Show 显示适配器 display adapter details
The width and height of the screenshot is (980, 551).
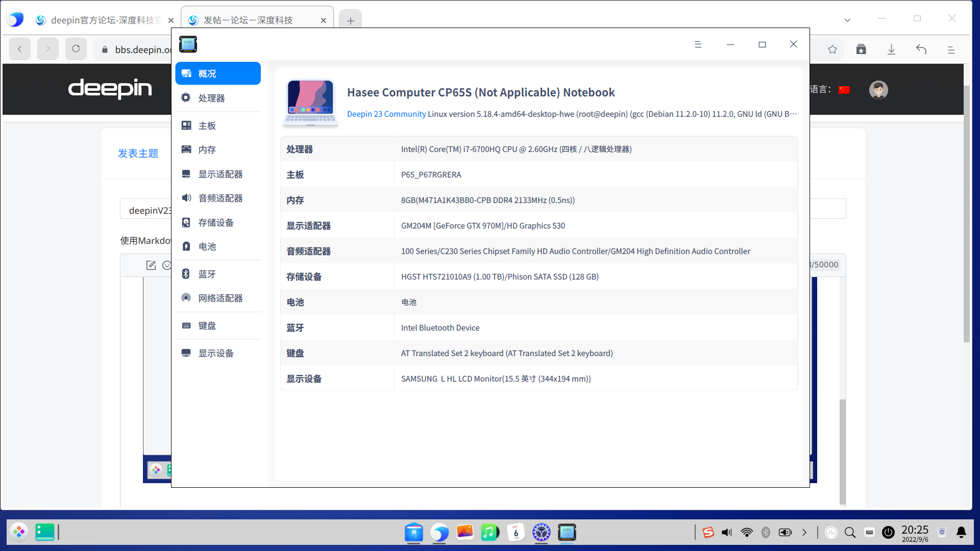220,174
